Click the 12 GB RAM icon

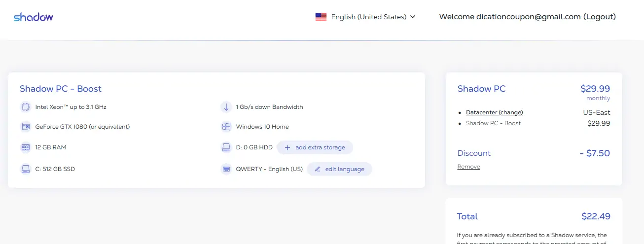[x=26, y=147]
